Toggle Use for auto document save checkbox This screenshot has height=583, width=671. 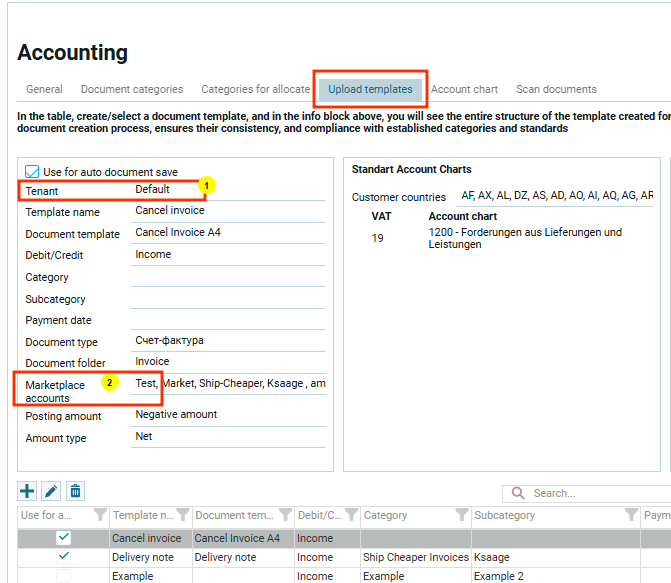32,172
